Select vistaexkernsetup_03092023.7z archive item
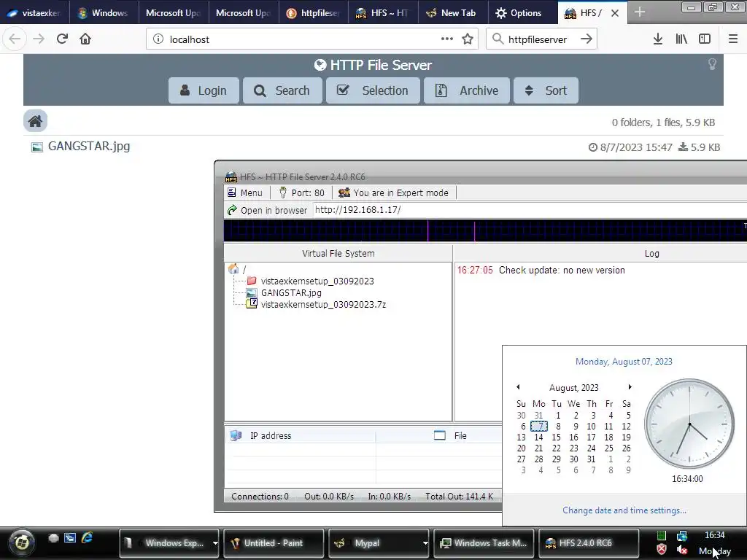 [317, 304]
